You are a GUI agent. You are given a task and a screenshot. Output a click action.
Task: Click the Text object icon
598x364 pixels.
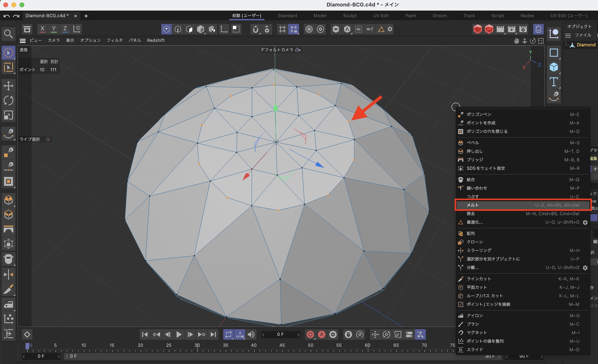[554, 82]
